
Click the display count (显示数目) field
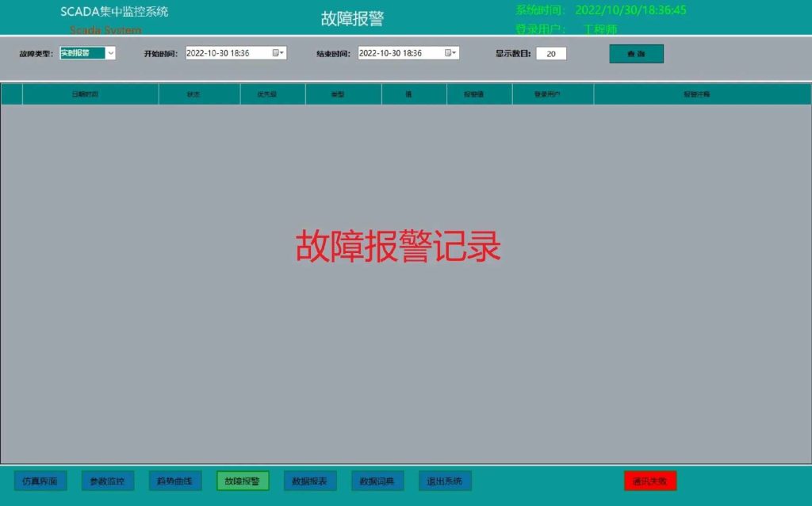[x=551, y=54]
